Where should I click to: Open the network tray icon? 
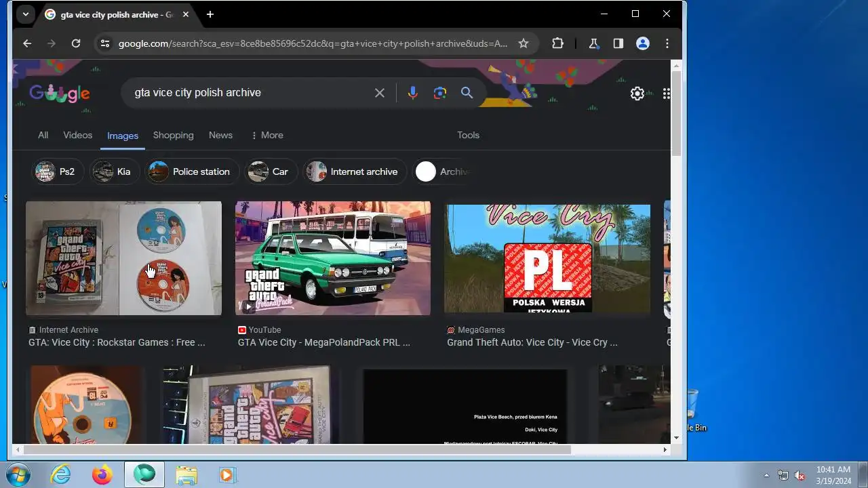[783, 475]
